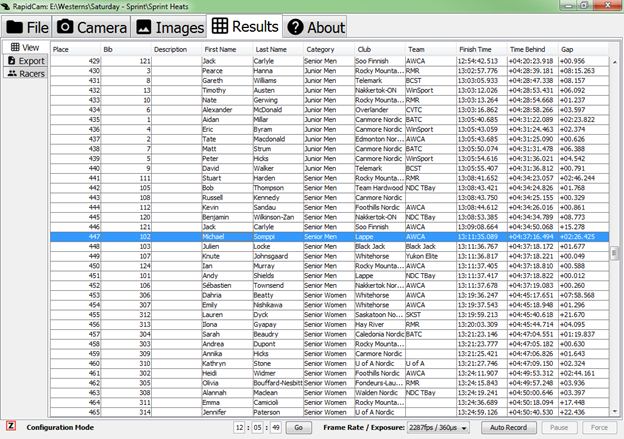Click the grid icon on Results tab

pos(220,26)
